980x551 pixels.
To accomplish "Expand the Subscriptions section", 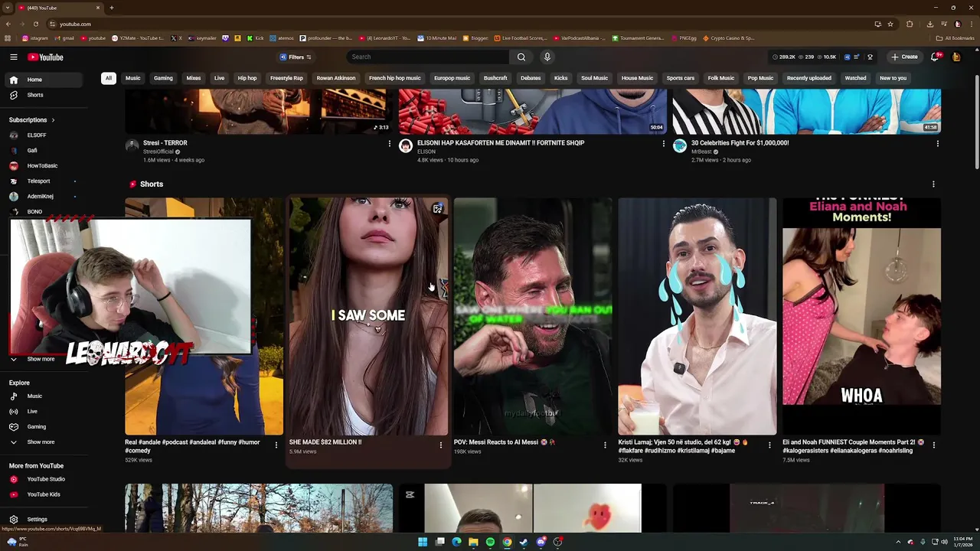I will point(32,120).
